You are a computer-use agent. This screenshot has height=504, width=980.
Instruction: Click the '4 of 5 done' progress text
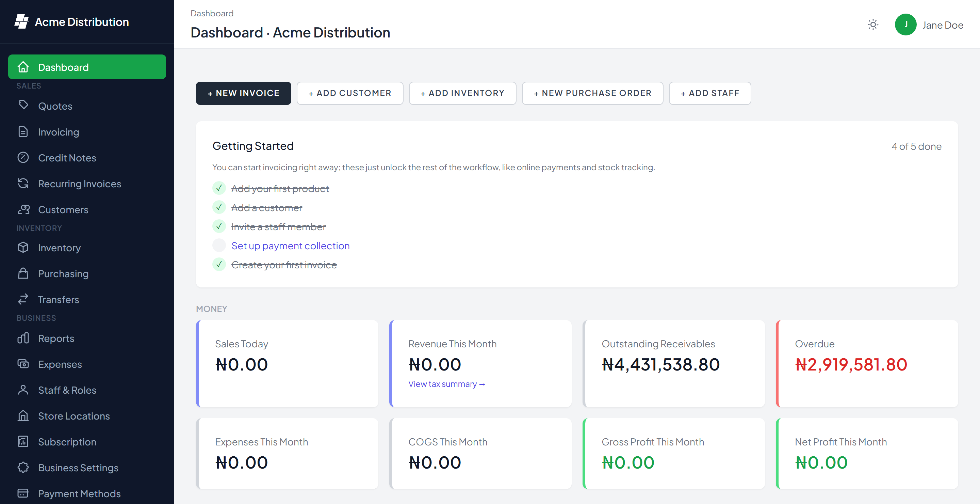[916, 146]
